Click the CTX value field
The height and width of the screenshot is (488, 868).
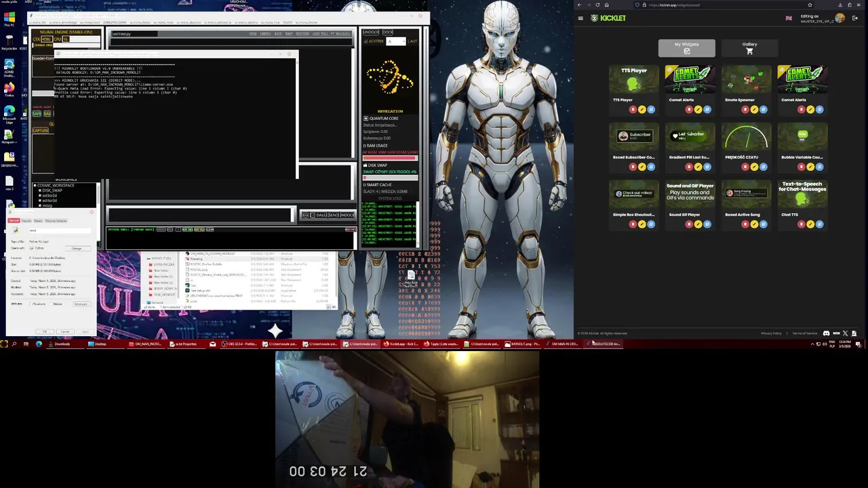tap(47, 39)
